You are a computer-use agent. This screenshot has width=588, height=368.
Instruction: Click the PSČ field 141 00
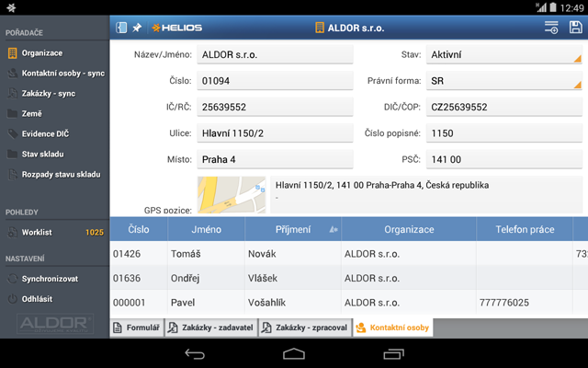[504, 159]
